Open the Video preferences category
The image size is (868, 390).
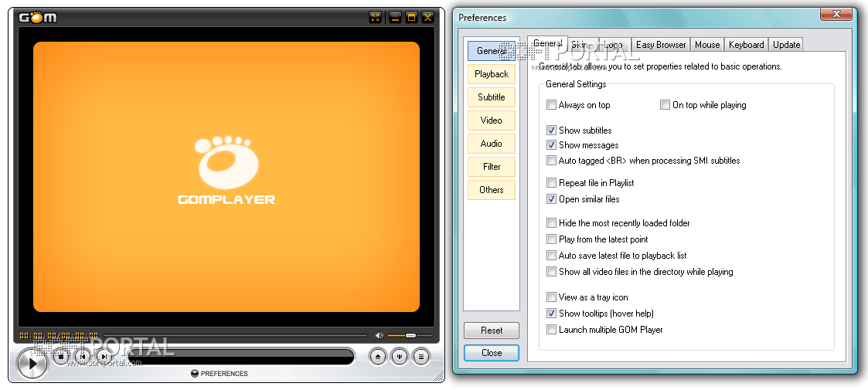coord(491,120)
